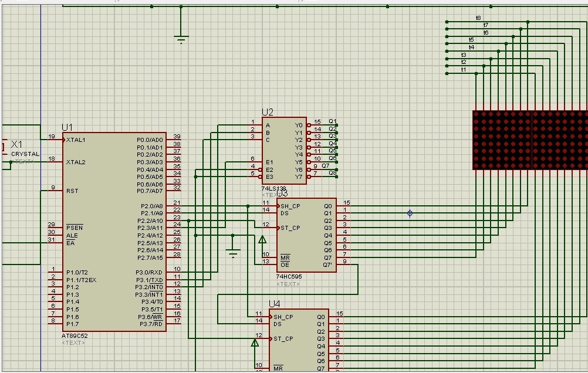This screenshot has height=373, width=588.
Task: Click the power terminal arrow beside U3
Action: (262, 239)
